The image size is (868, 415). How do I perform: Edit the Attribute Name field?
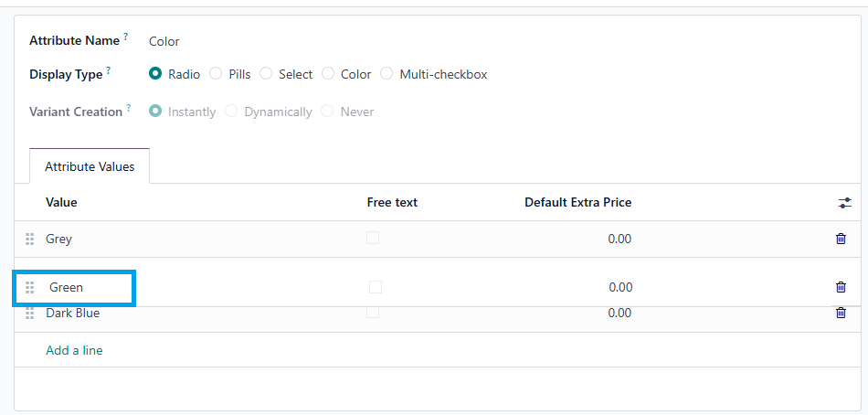point(274,41)
